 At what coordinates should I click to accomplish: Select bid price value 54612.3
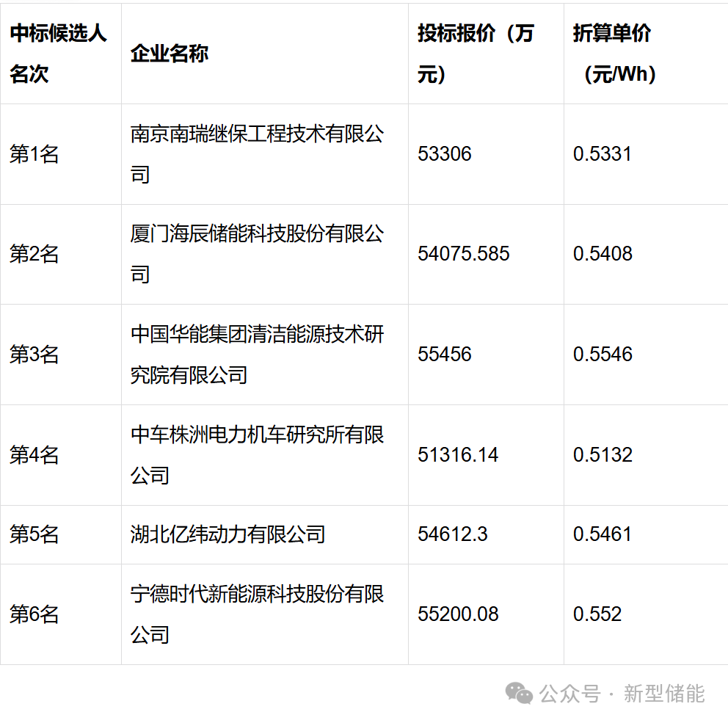[x=452, y=534]
